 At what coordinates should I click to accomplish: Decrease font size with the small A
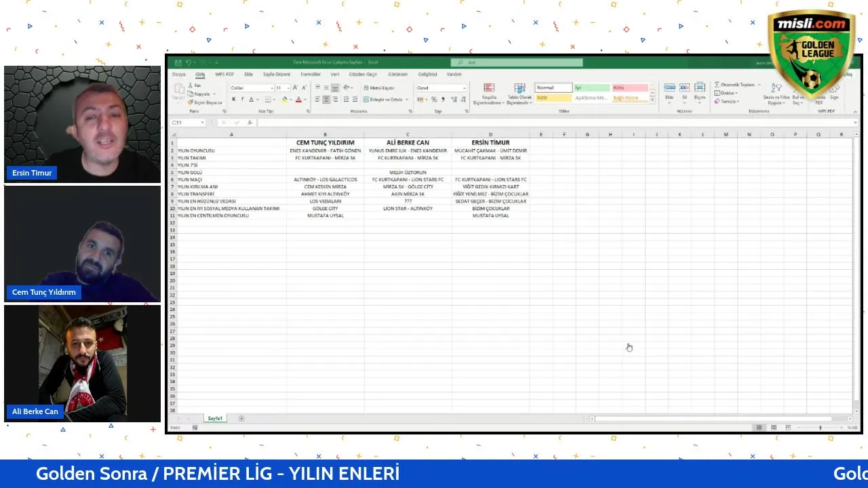[304, 87]
